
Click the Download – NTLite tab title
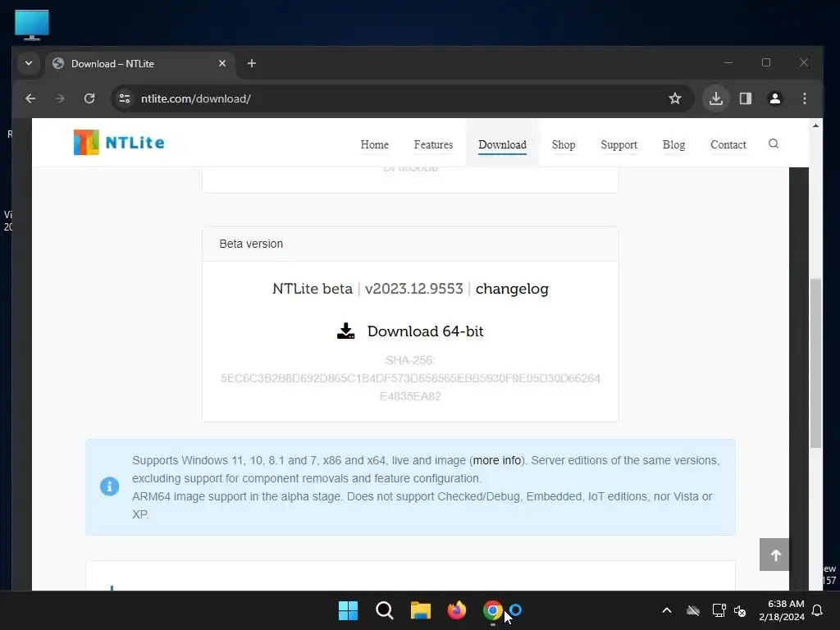pos(112,64)
